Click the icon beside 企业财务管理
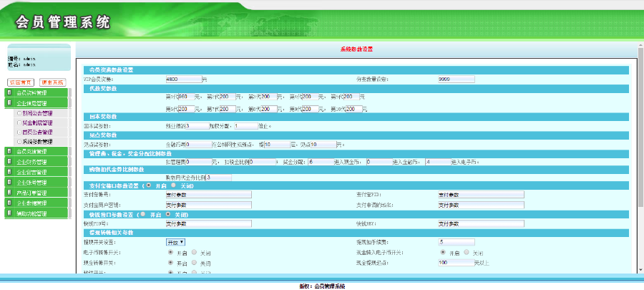The image size is (644, 290). click(9, 162)
